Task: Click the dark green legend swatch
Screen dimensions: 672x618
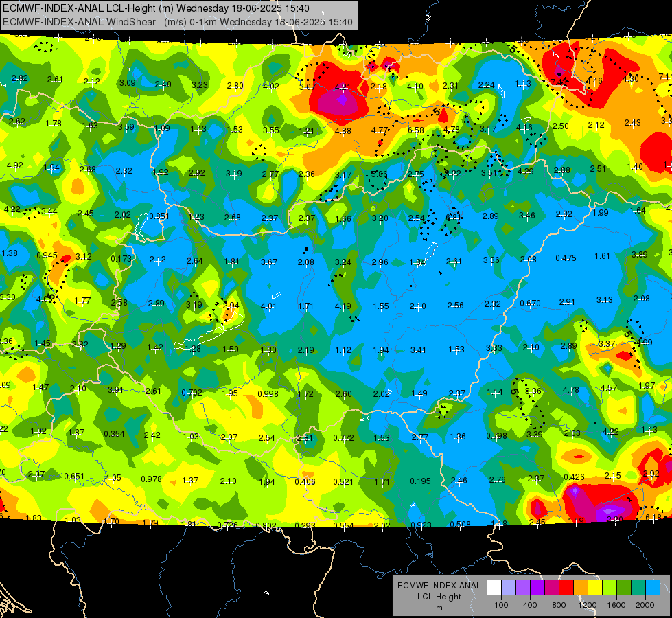Action: pyautogui.click(x=625, y=587)
